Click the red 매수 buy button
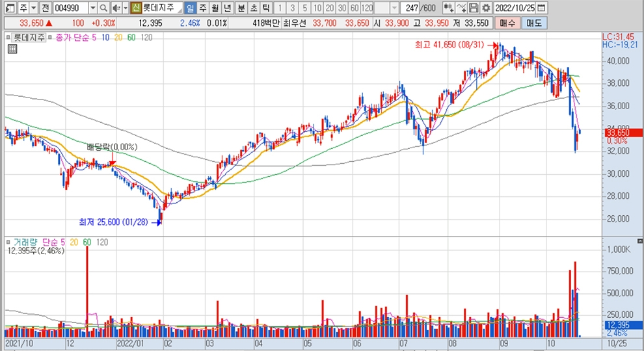This screenshot has height=351, width=644. coord(506,23)
